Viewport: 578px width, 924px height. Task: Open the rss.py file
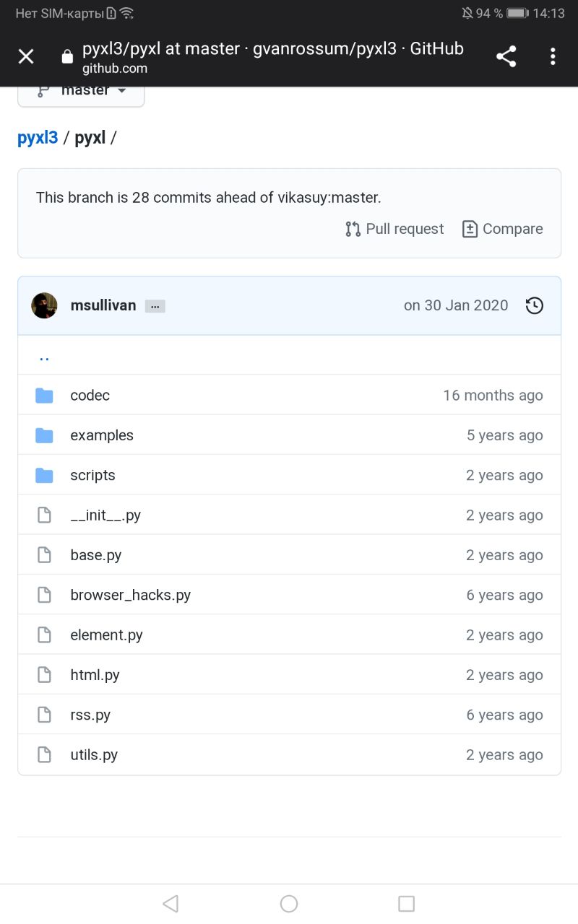tap(90, 715)
